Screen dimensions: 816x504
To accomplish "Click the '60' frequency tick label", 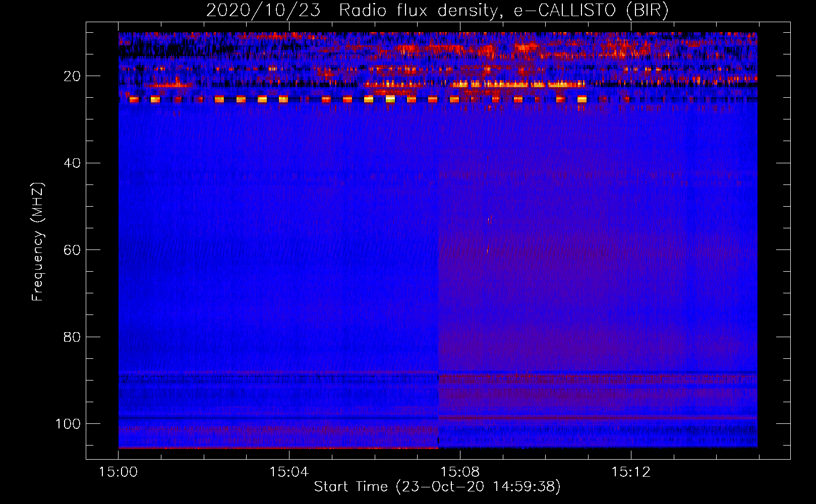I will point(72,250).
